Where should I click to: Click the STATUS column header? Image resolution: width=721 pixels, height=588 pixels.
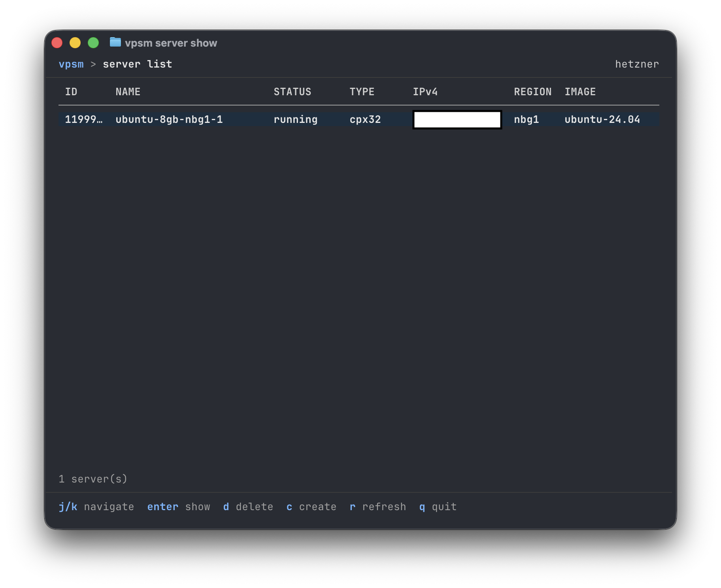293,92
